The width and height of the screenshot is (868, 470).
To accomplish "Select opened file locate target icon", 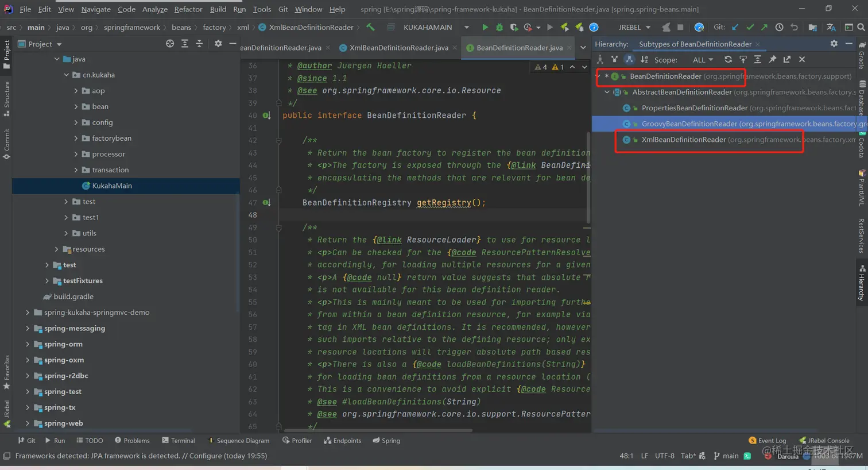I will pyautogui.click(x=170, y=44).
